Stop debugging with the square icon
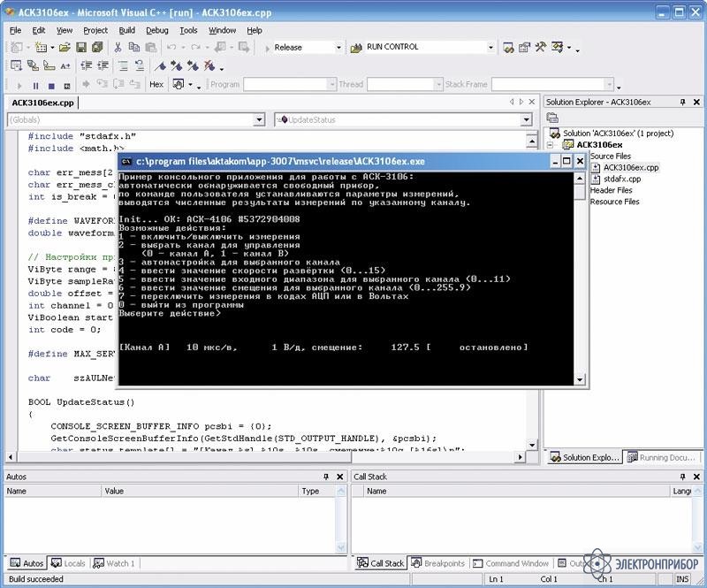Image resolution: width=707 pixels, height=588 pixels. [51, 85]
